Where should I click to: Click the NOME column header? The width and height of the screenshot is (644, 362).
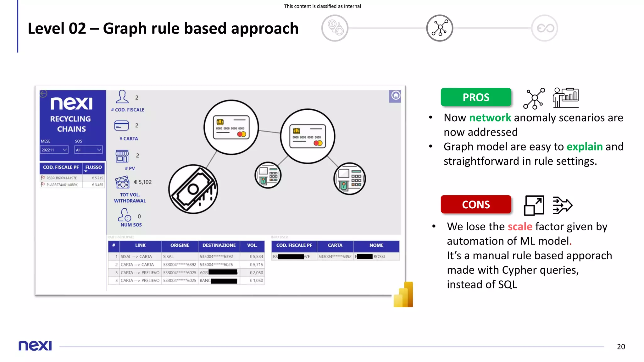point(376,246)
